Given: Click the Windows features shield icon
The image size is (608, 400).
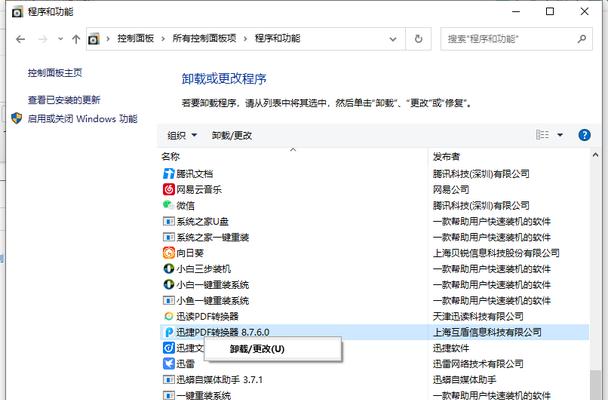Looking at the screenshot, I should (x=17, y=118).
